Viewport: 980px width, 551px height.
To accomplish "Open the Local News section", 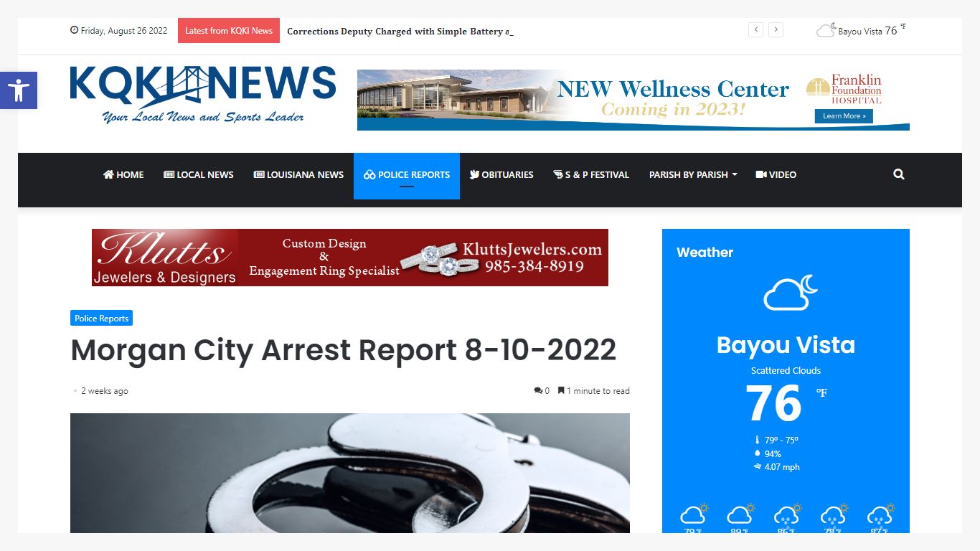I will (x=199, y=174).
